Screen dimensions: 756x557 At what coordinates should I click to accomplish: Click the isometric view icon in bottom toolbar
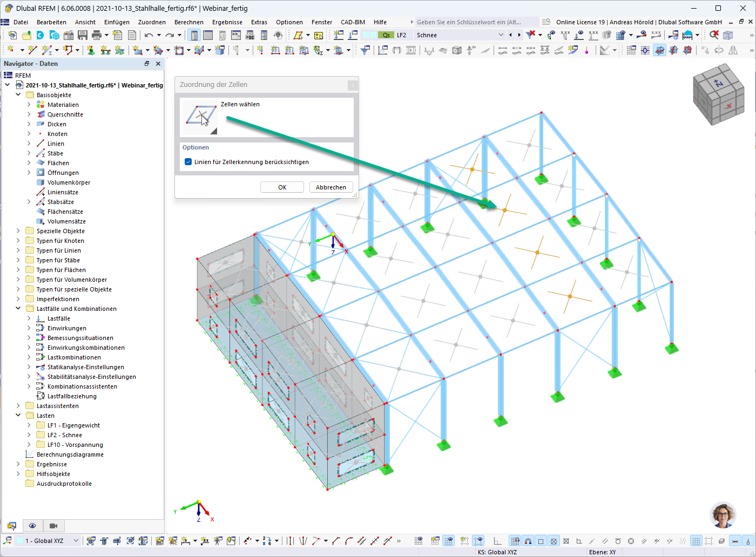pos(91,541)
